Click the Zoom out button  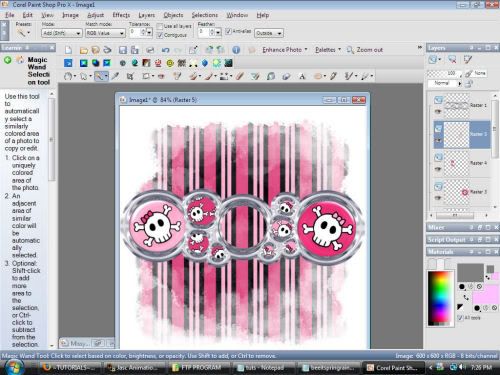click(365, 50)
